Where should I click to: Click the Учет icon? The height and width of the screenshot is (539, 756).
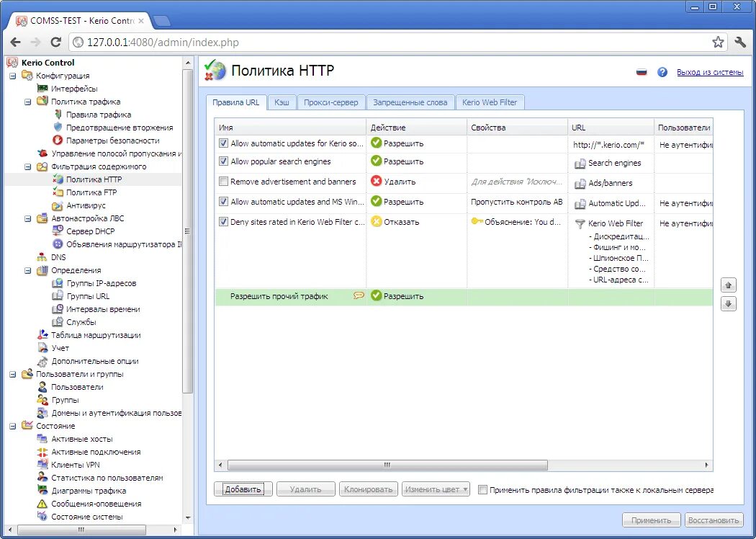43,348
